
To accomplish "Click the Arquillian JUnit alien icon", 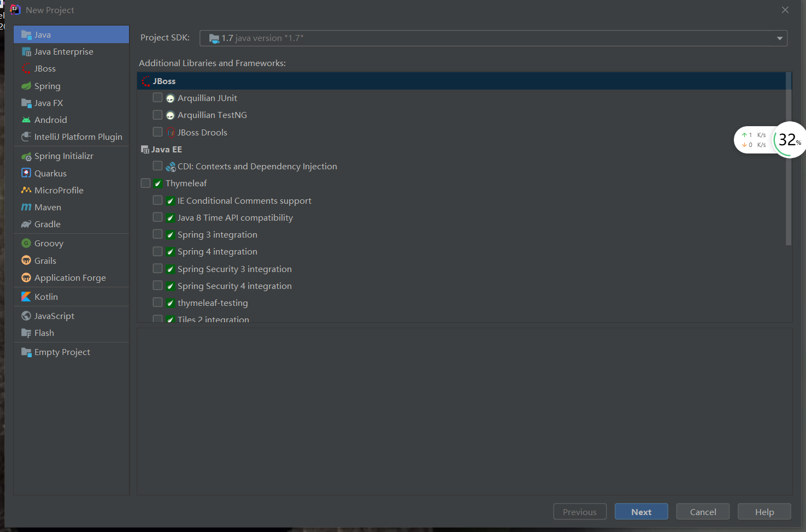I will coord(170,98).
